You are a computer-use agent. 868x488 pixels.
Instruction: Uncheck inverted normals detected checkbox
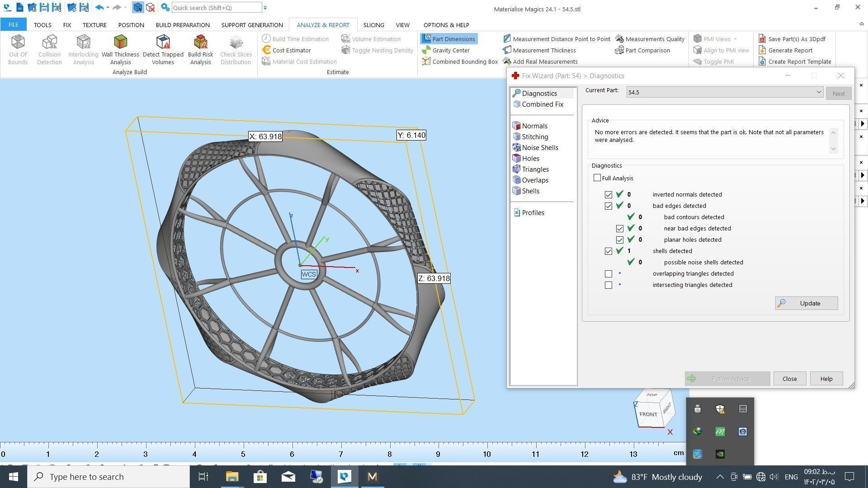tap(609, 195)
